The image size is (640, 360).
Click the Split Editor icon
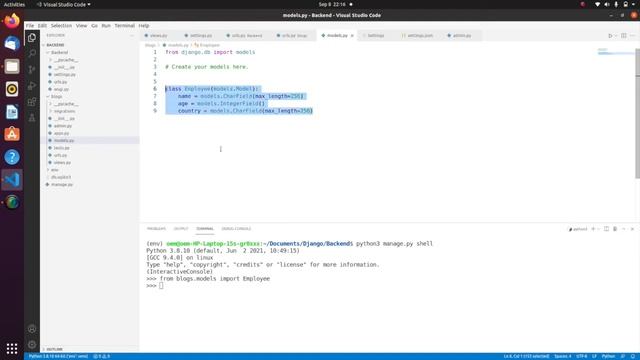(x=624, y=36)
